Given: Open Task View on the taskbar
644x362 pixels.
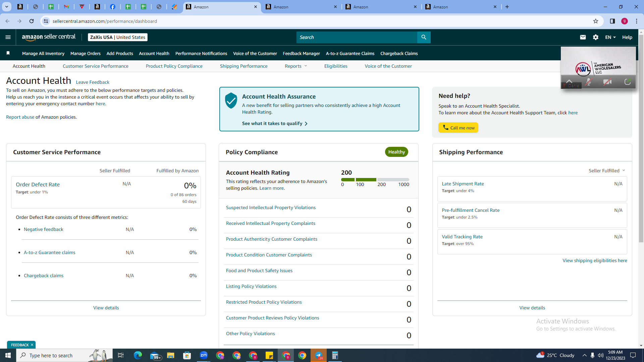Looking at the screenshot, I should pyautogui.click(x=121, y=355).
